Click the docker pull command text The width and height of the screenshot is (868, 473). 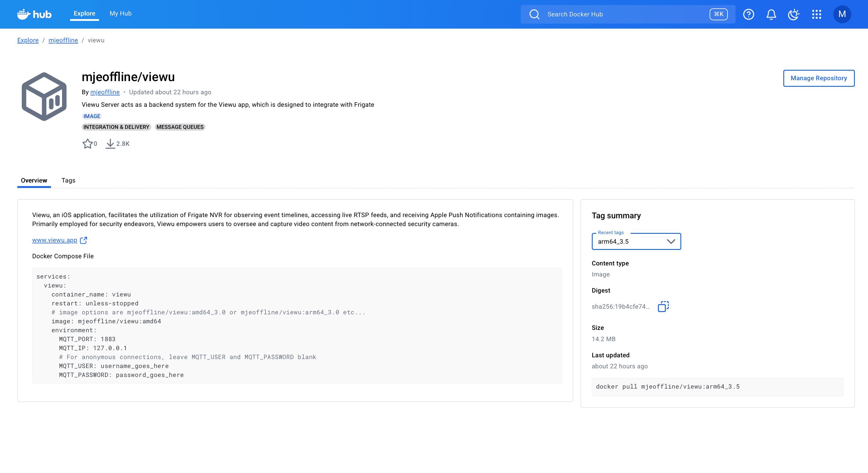[x=668, y=387]
